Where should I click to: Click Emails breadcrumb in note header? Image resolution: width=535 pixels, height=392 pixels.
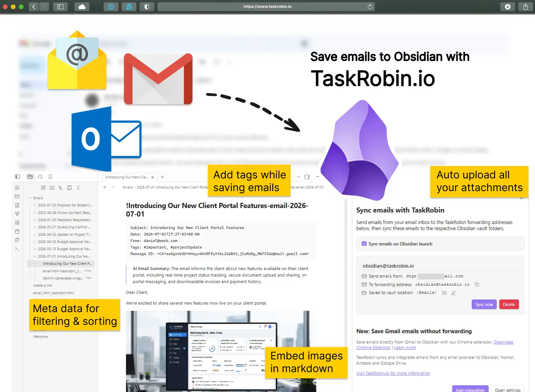point(128,187)
